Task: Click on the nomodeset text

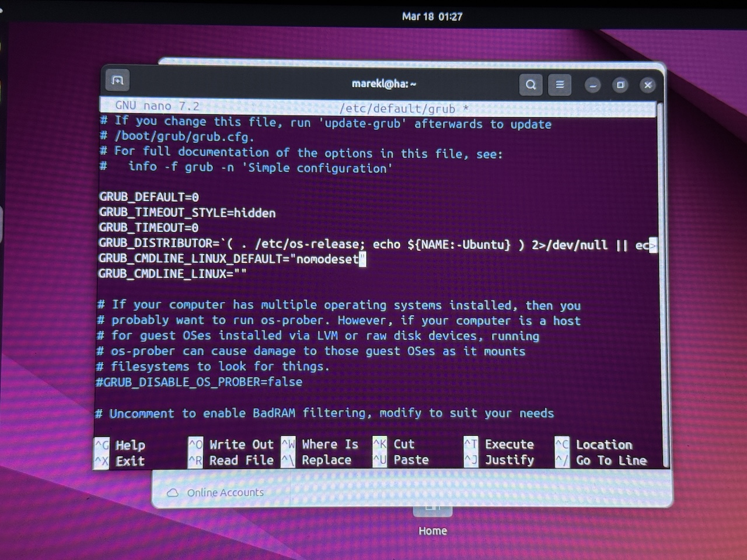Action: [327, 258]
